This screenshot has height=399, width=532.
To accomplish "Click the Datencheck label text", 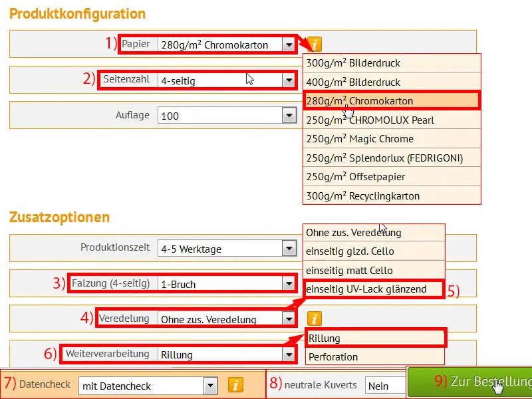I will pos(45,384).
